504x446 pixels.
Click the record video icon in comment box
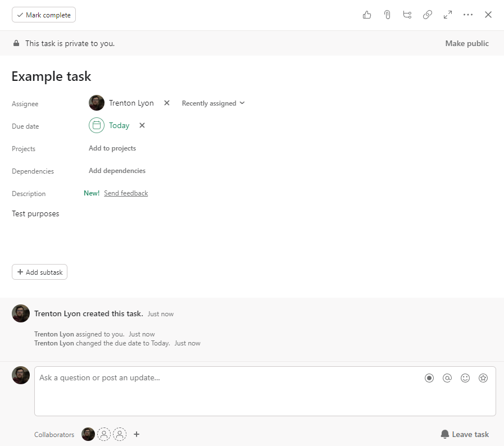pos(429,378)
